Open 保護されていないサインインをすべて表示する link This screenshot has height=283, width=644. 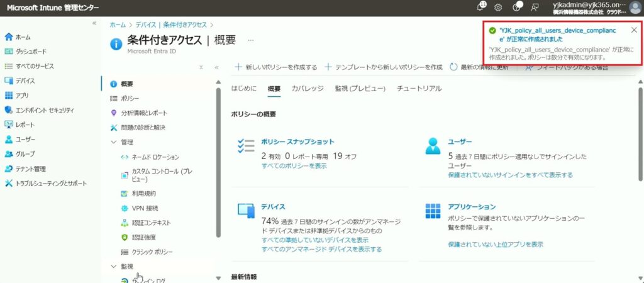[511, 175]
